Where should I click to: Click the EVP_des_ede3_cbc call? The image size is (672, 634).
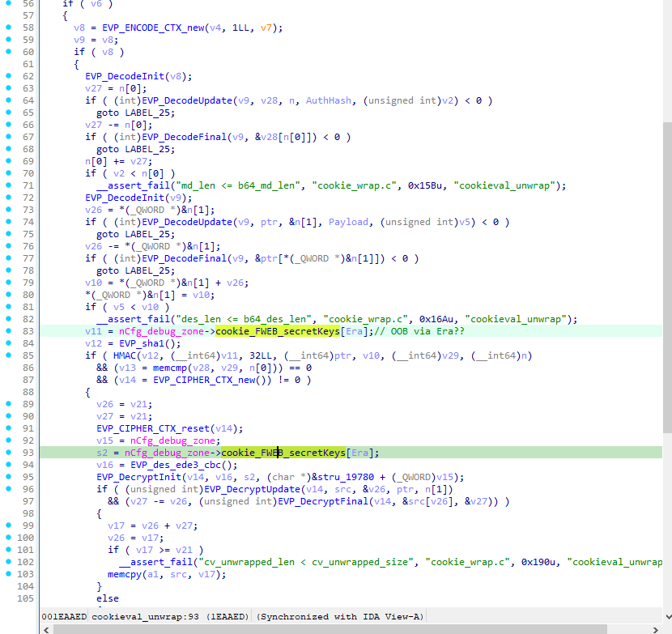(x=176, y=465)
